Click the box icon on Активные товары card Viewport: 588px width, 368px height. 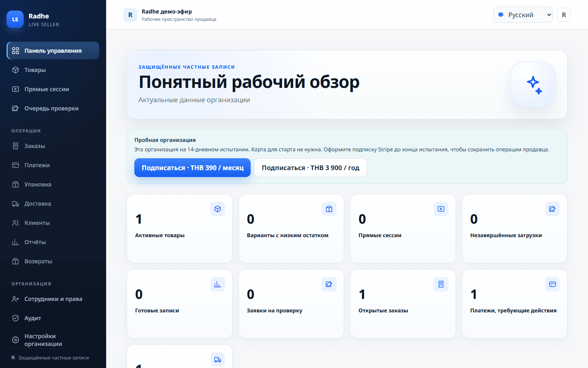tap(218, 209)
